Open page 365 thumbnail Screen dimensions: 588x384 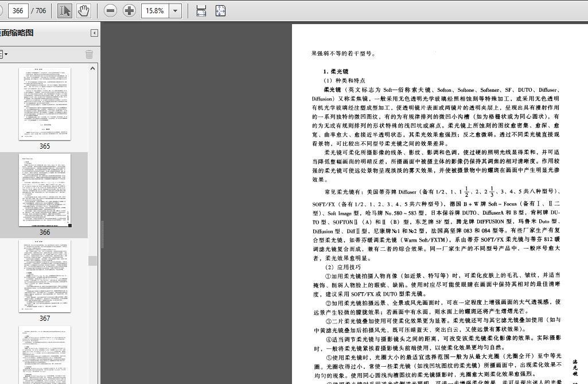pyautogui.click(x=45, y=104)
